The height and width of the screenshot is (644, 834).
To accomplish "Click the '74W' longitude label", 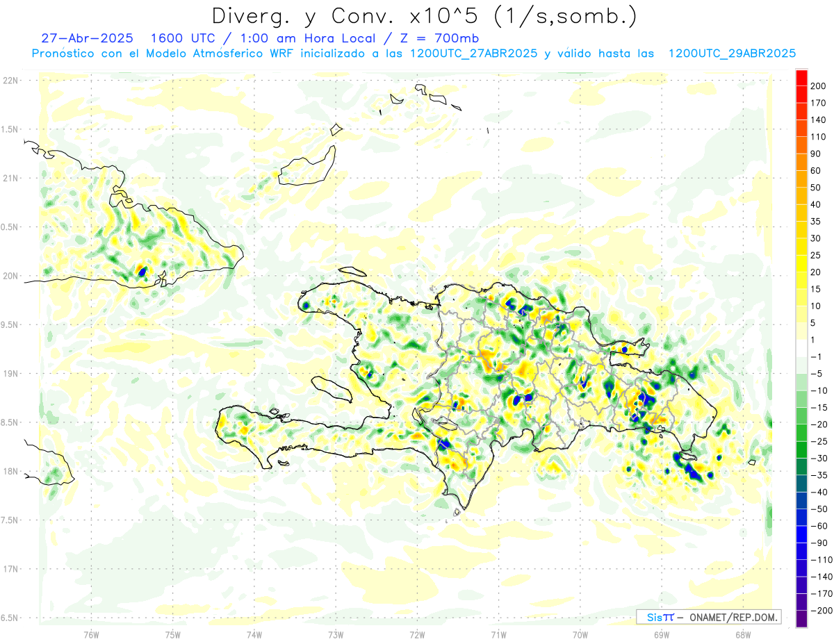I will pyautogui.click(x=254, y=635).
